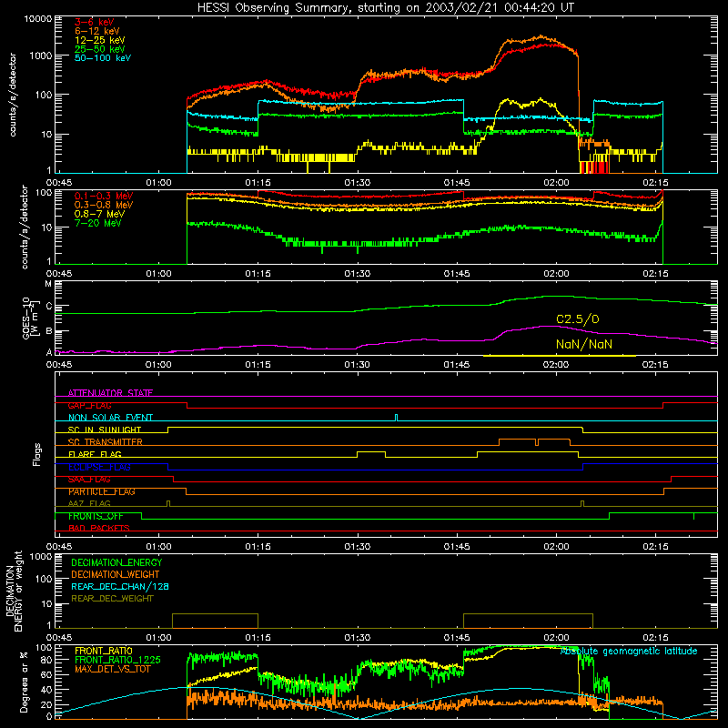728x728 pixels.
Task: Click the 01:45 tick under the decimation panel
Action: 457,638
